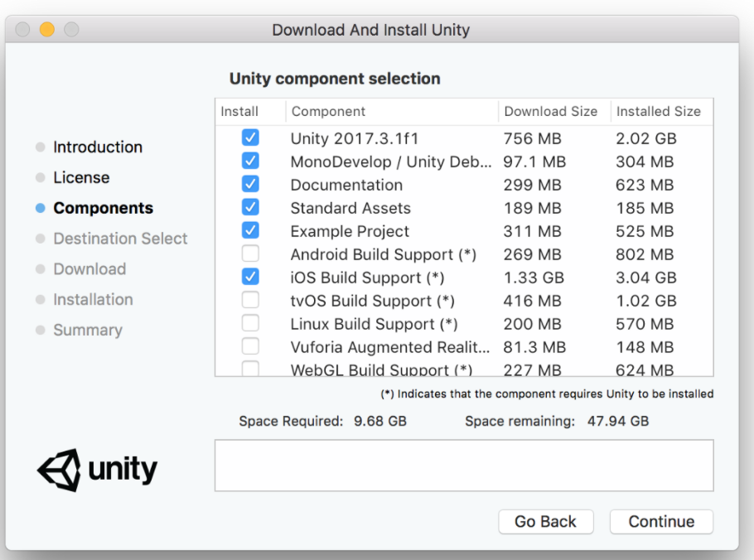Select the Introduction step in sidebar
The width and height of the screenshot is (754, 560).
click(97, 147)
